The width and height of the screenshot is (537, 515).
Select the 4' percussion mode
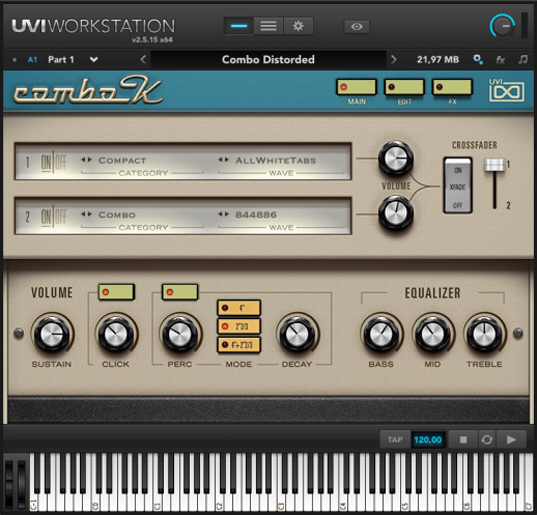239,307
